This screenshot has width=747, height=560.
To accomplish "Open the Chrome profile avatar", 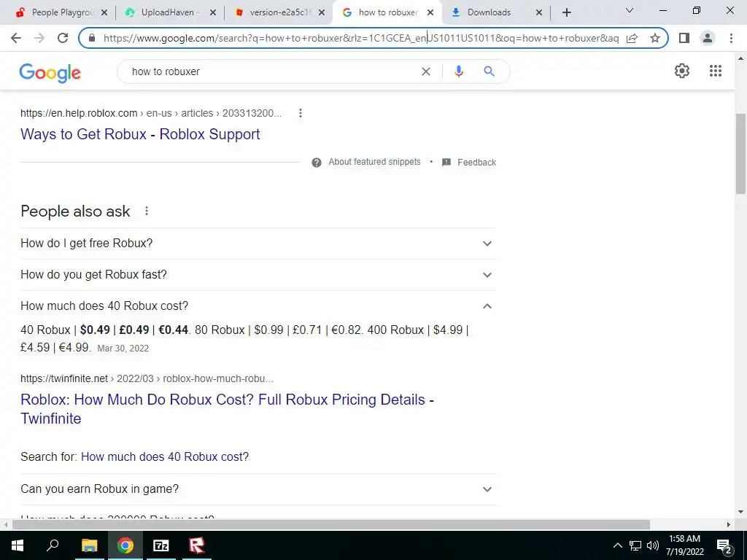I will click(708, 38).
